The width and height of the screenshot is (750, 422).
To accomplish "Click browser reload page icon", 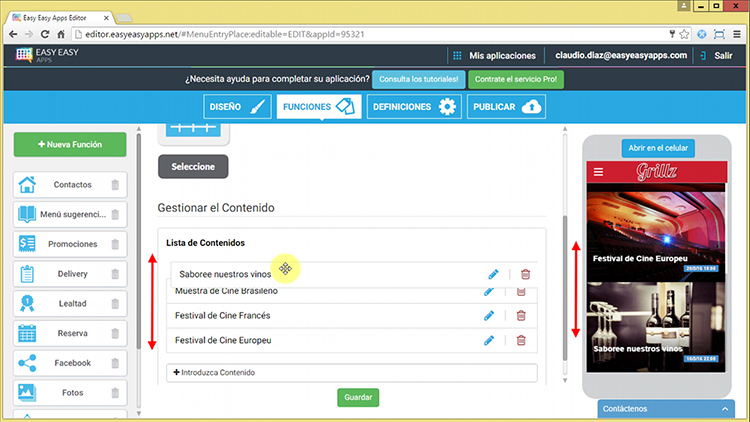I will click(x=45, y=34).
